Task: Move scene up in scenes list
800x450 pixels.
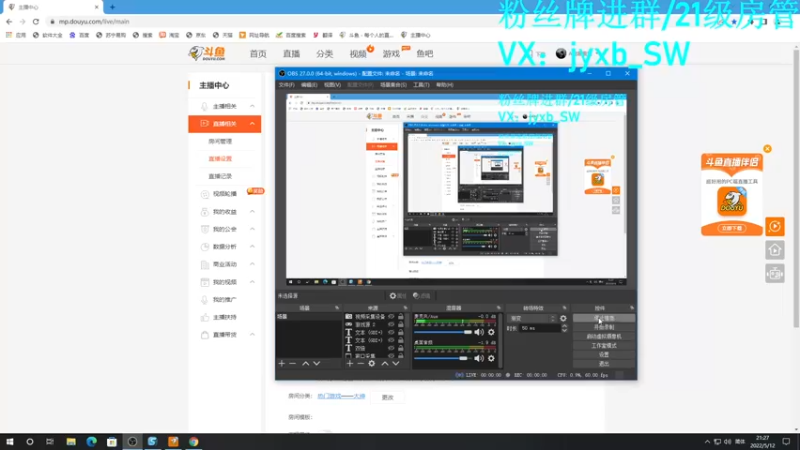Action: tap(305, 363)
